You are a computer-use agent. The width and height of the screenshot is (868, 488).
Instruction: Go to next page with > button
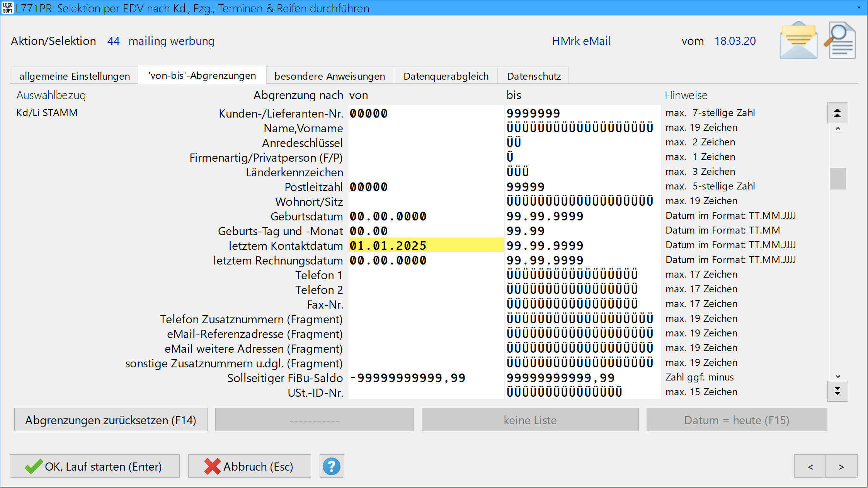tap(841, 466)
